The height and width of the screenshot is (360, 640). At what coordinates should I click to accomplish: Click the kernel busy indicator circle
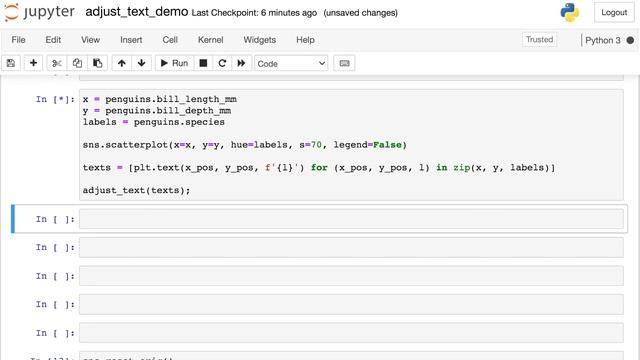click(x=630, y=40)
